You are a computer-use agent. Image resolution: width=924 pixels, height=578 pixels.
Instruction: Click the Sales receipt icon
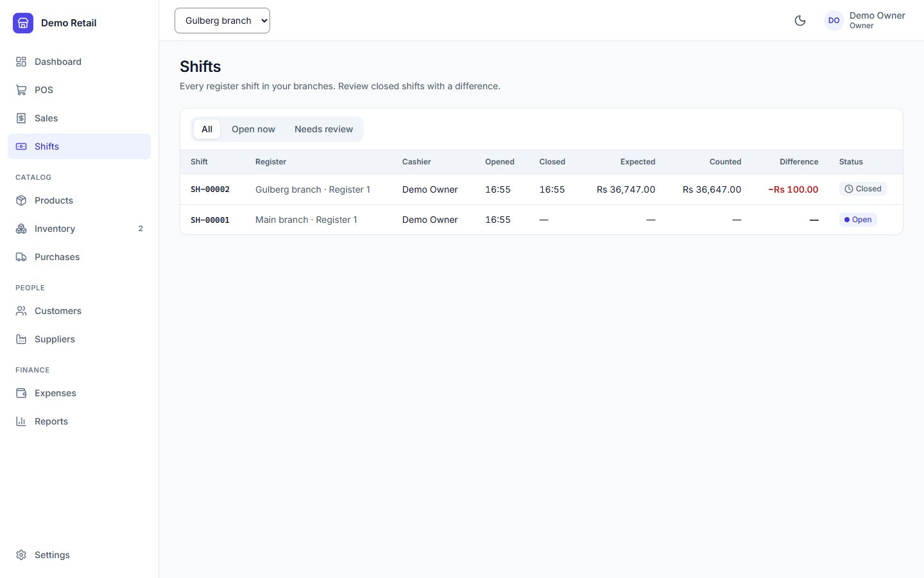coord(21,118)
